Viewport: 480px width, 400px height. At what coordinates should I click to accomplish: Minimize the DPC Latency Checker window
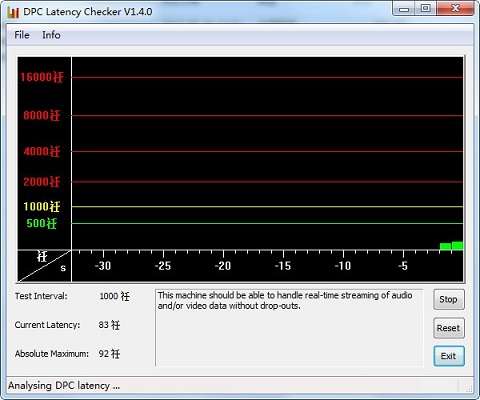[404, 9]
